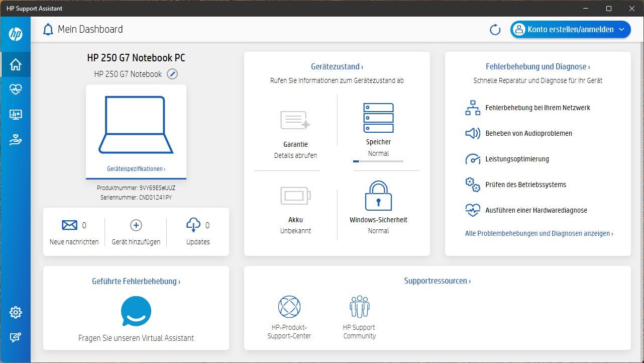Screen dimensions: 644x363
Task: Click the gears operating system check icon
Action: (473, 185)
